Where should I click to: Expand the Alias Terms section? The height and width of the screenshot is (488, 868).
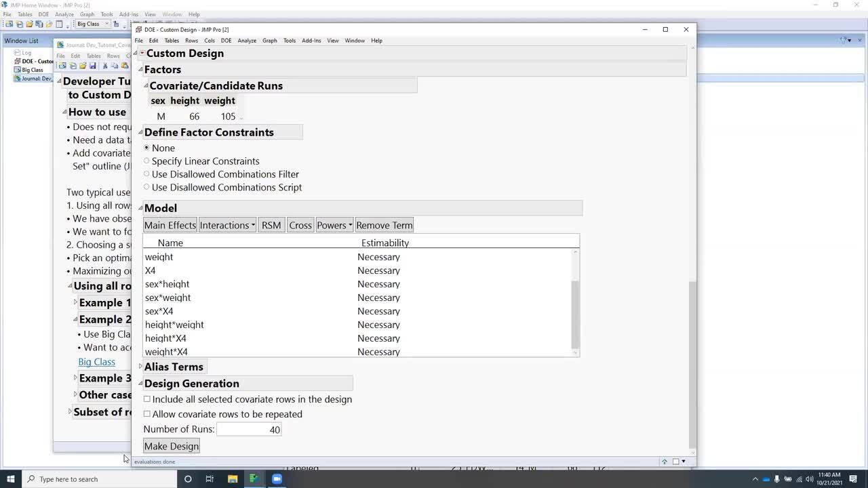(x=141, y=367)
